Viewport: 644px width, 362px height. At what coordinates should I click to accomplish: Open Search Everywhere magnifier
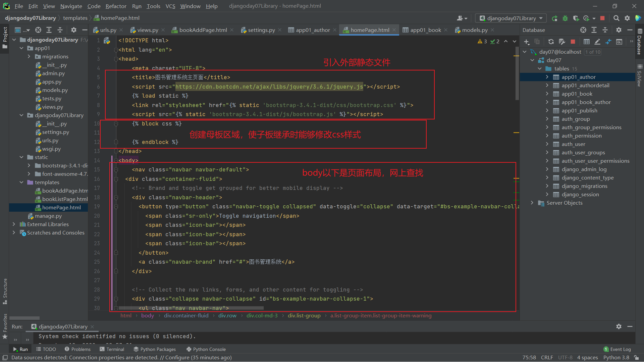(x=616, y=18)
